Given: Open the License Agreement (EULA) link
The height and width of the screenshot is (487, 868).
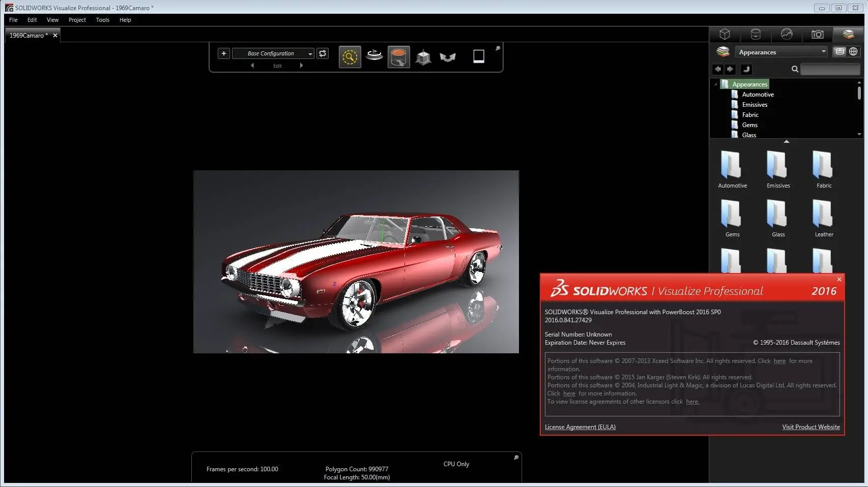Looking at the screenshot, I should pos(580,427).
